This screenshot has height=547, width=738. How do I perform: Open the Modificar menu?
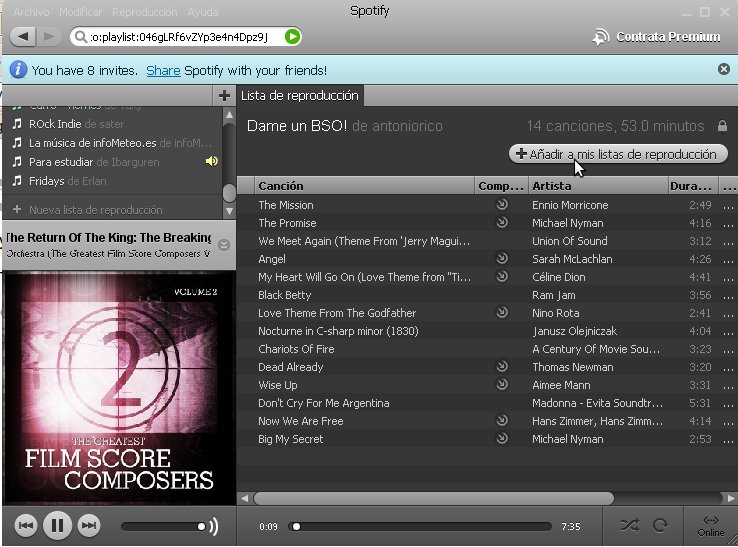80,12
